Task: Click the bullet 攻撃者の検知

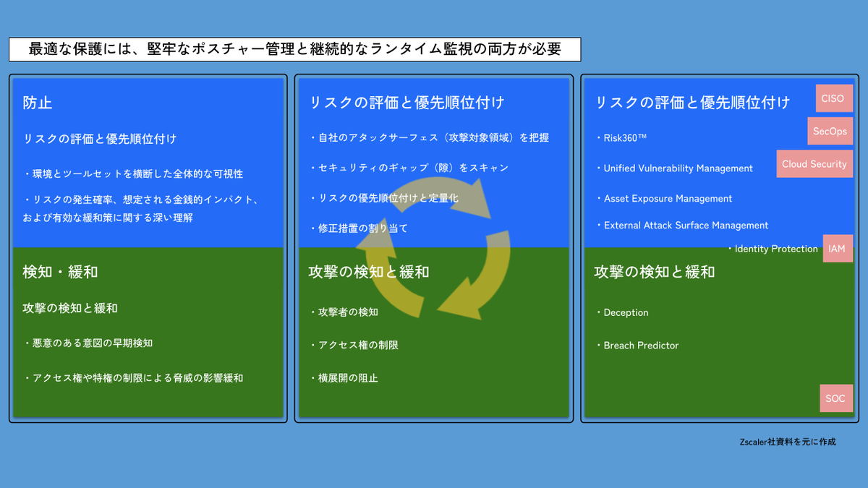Action: click(x=343, y=312)
